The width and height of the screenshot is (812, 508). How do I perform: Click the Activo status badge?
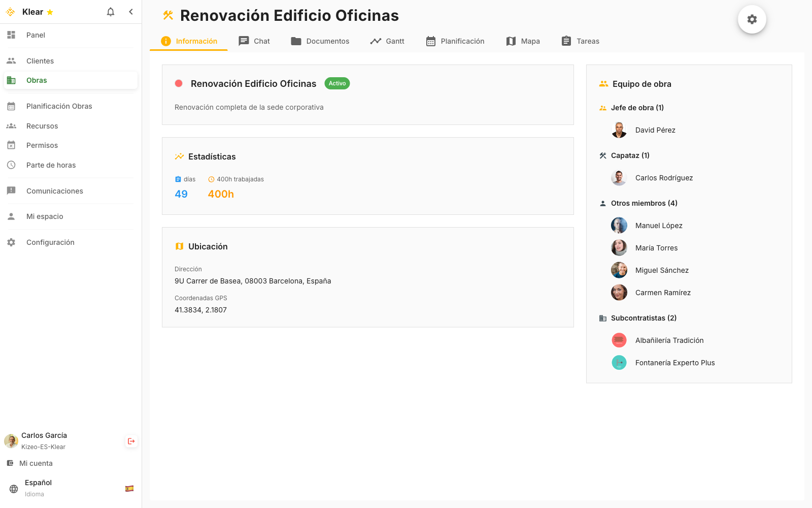coord(337,83)
